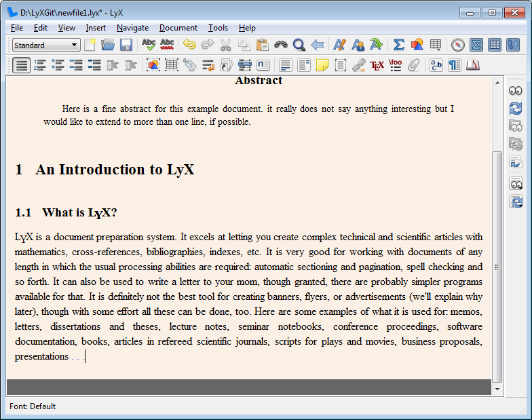Toggle review toolbar butterfly-like button
Viewport: 532px width, 420px height.
coord(513,45)
